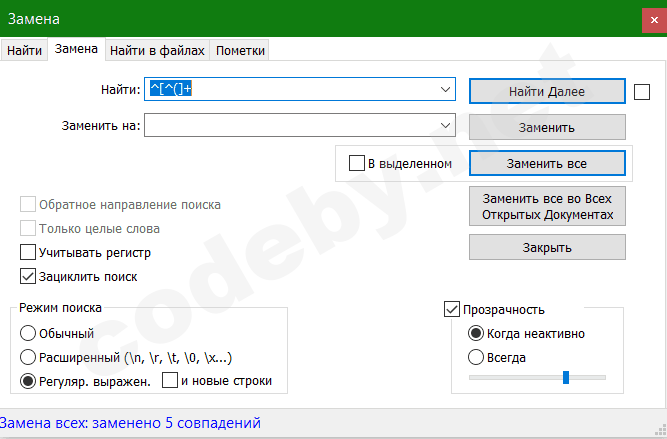Click the window resize grip in corner
Screen dimensions: 667x439
pyautogui.click(x=661, y=430)
